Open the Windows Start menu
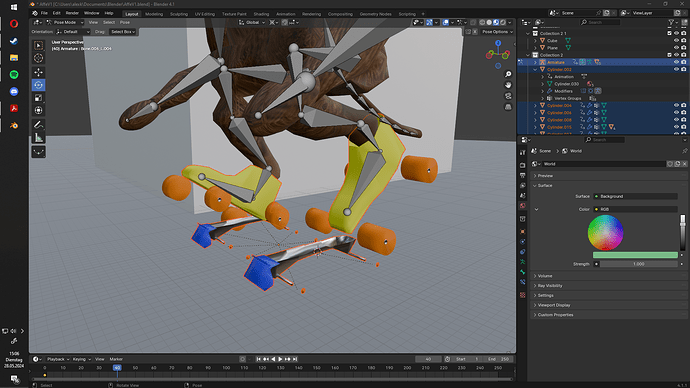 point(14,7)
